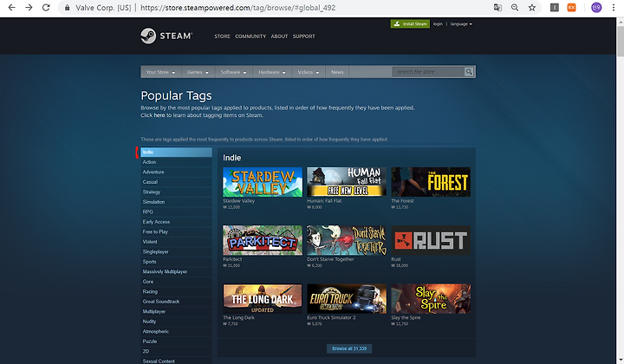Bookmark this page with the star icon
This screenshot has height=364, width=624.
click(532, 8)
